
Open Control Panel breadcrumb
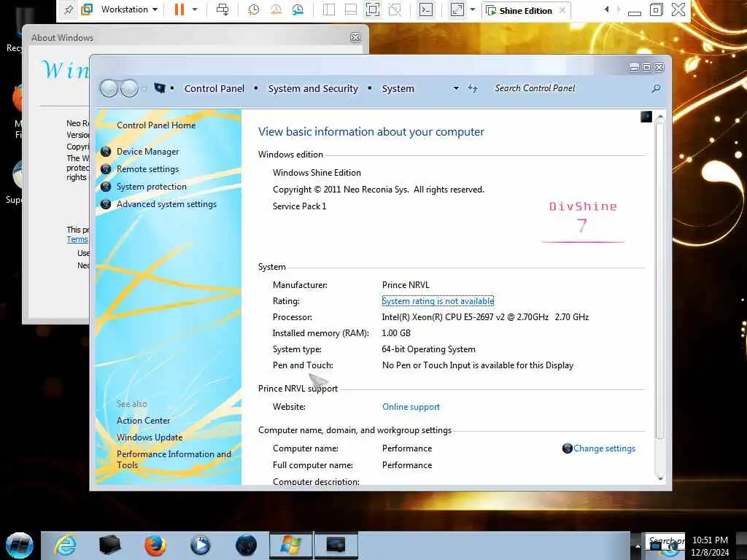[214, 88]
